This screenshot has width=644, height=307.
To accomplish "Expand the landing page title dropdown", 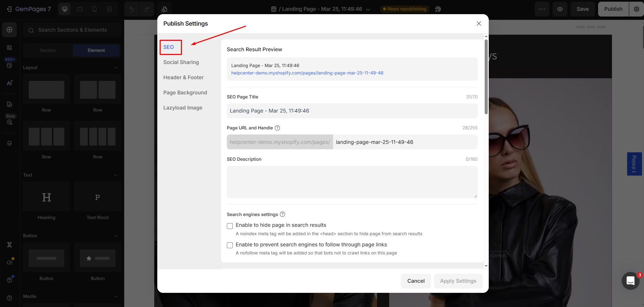I will pos(368,9).
